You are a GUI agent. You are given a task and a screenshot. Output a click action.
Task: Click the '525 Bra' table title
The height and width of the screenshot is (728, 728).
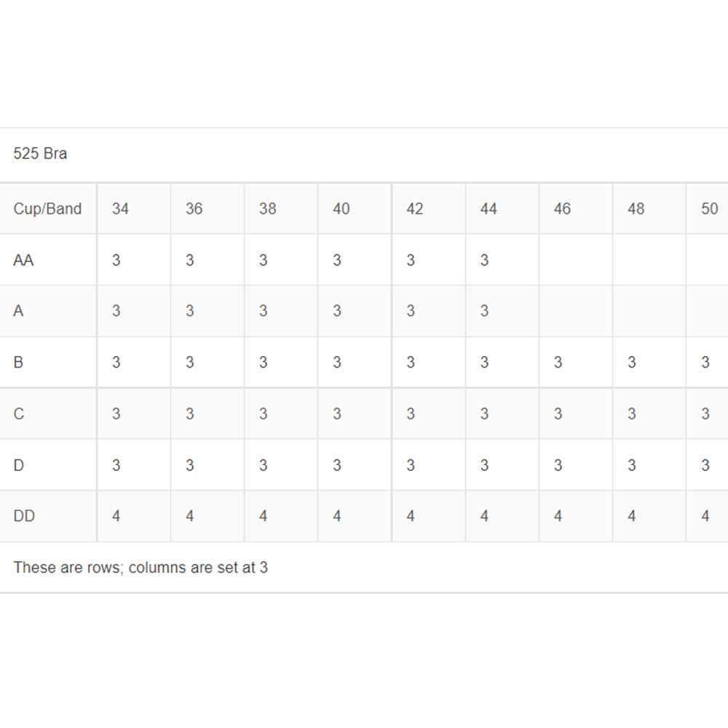[40, 154]
